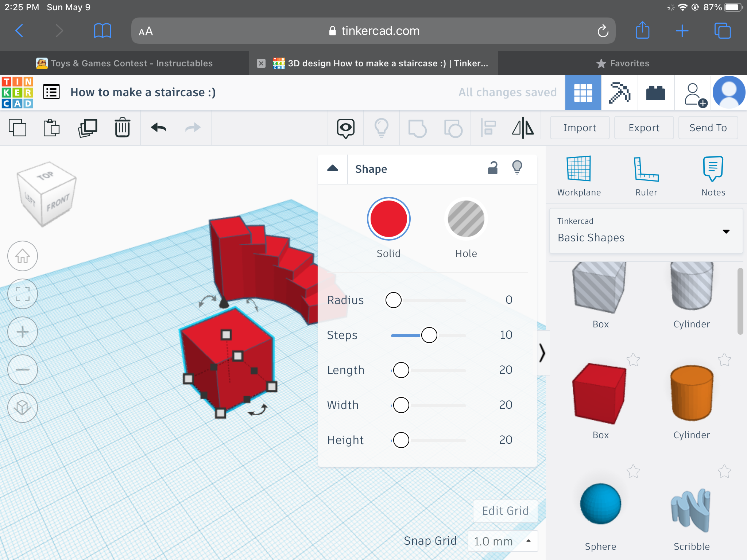747x560 pixels.
Task: Open the Snap Grid dropdown
Action: pyautogui.click(x=503, y=541)
